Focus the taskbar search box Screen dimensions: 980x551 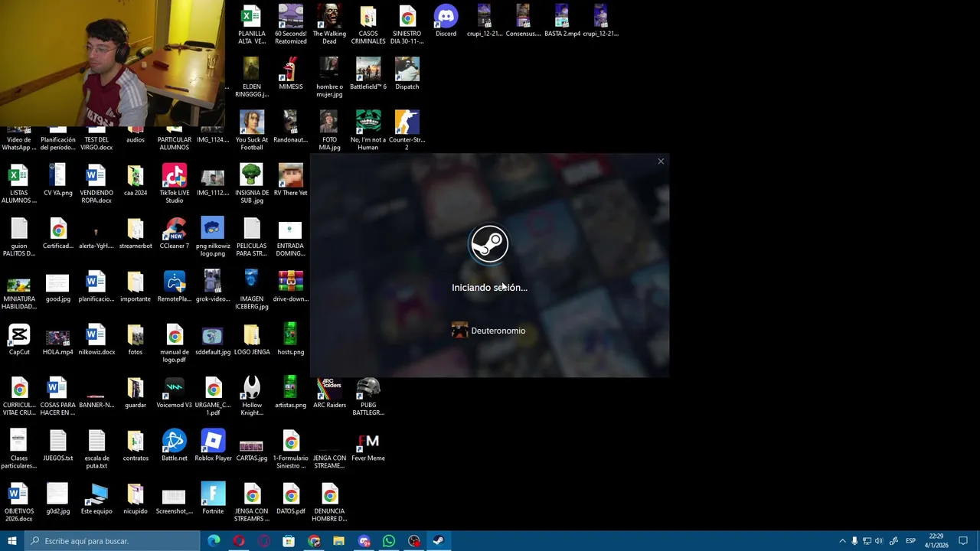click(112, 541)
